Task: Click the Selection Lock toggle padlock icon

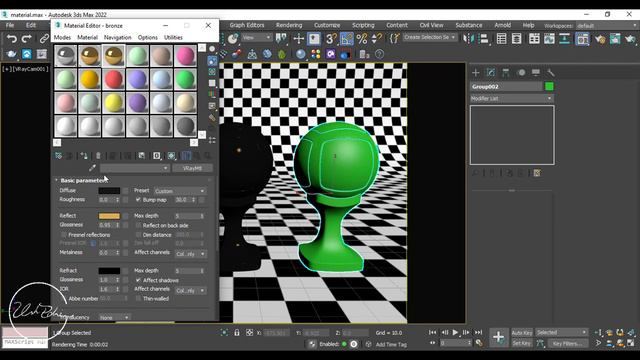Action: pyautogui.click(x=237, y=333)
